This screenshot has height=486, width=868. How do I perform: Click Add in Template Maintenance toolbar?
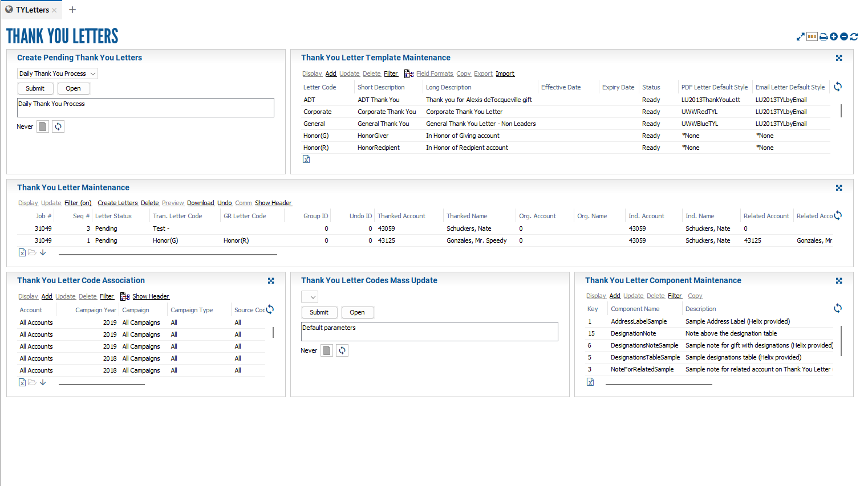tap(331, 73)
